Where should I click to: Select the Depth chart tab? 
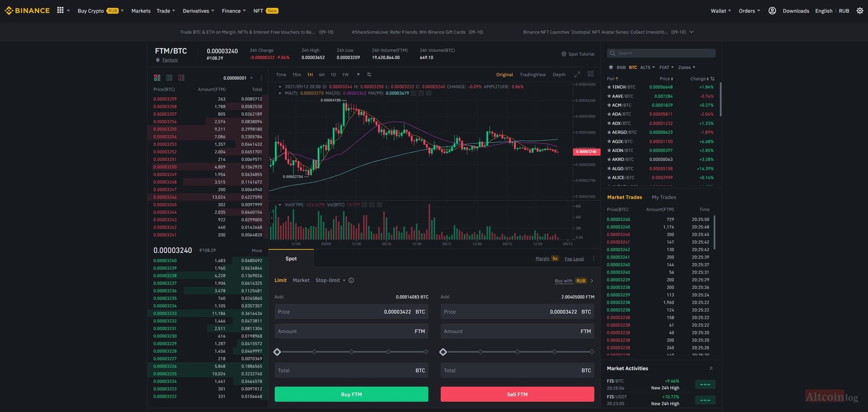tap(559, 75)
